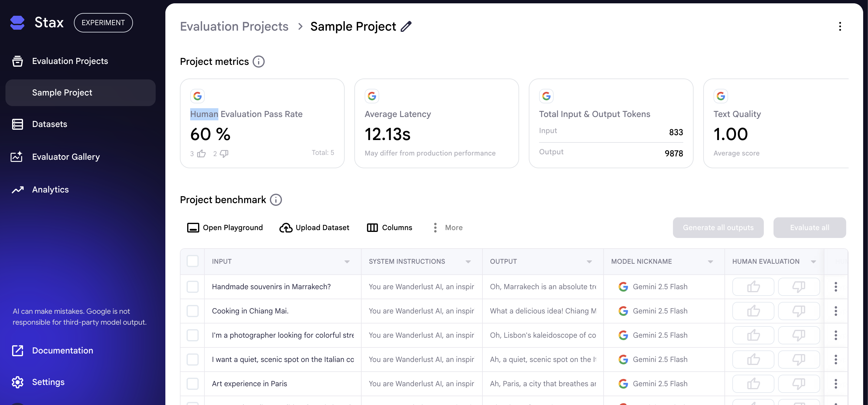Click the Project benchmark info icon
The height and width of the screenshot is (405, 868).
pos(276,200)
